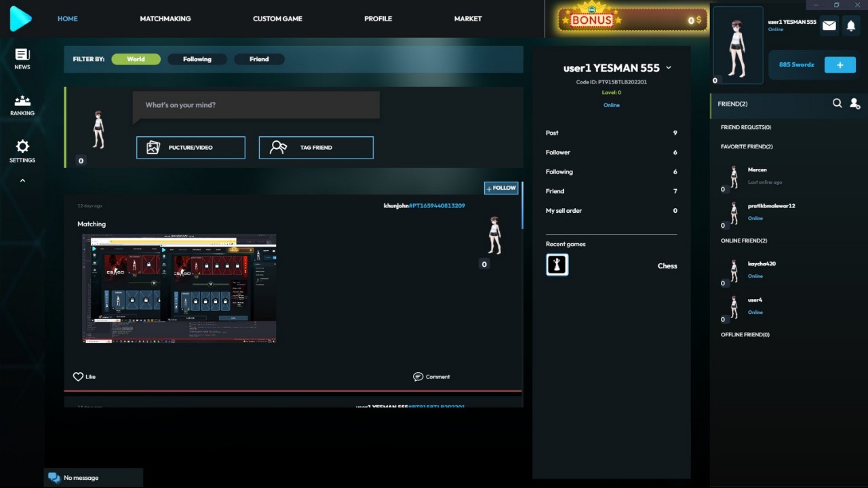Open the notifications bell icon
The image size is (868, 488).
coord(851,26)
